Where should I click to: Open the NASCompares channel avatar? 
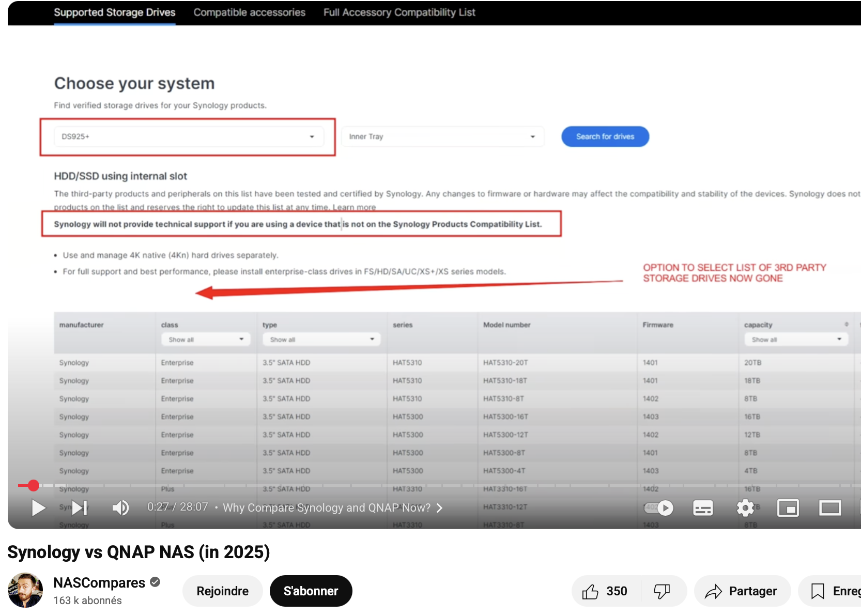click(x=25, y=590)
